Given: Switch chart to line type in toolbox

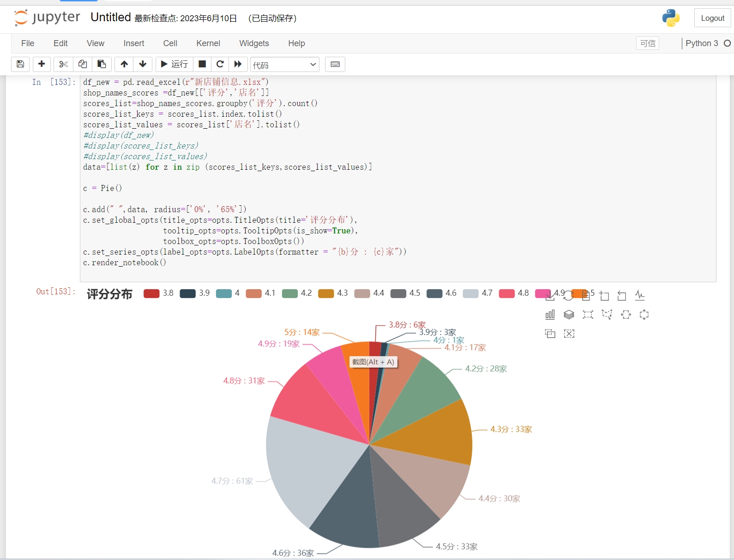Looking at the screenshot, I should point(640,296).
